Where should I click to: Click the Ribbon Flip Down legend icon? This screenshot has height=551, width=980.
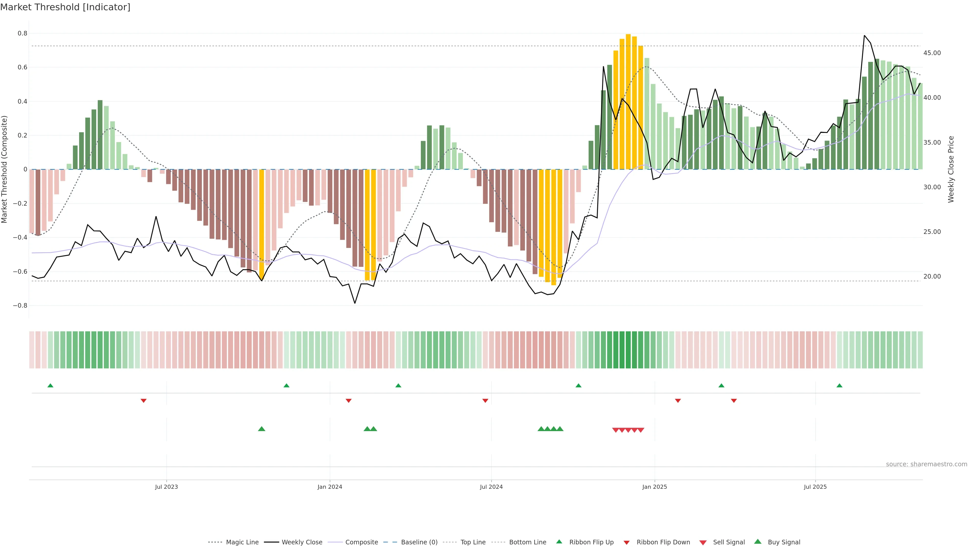coord(626,543)
